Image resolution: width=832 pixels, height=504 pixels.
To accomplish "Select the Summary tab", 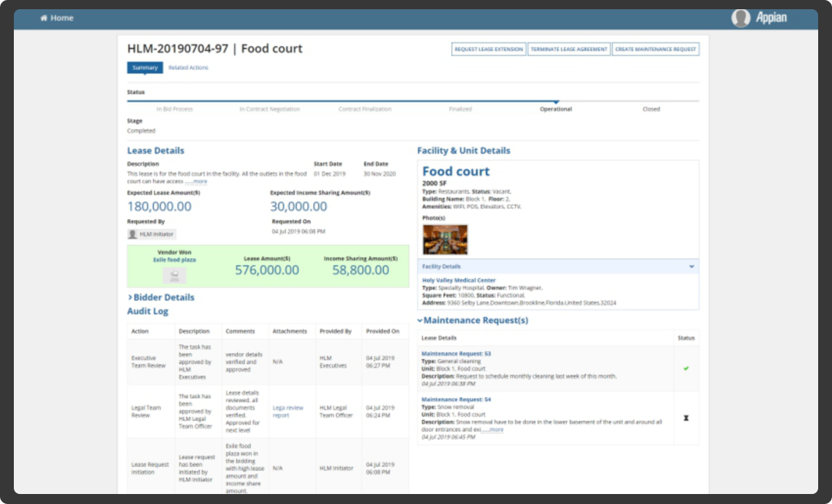I will click(x=145, y=67).
